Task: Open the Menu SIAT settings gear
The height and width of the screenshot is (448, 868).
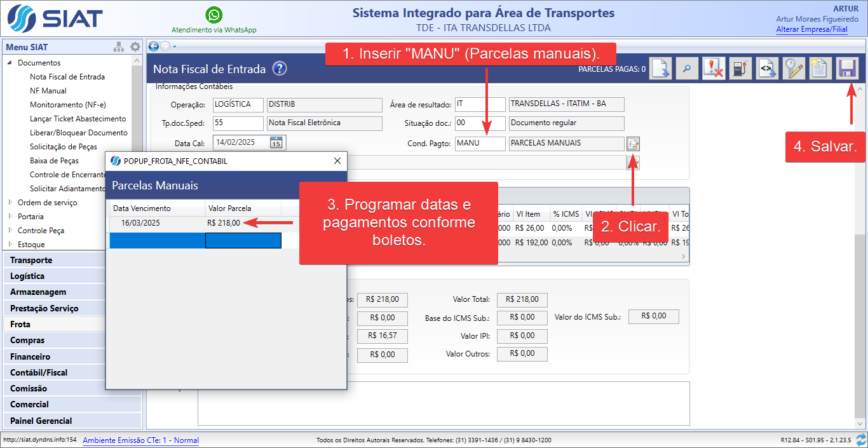Action: click(135, 47)
